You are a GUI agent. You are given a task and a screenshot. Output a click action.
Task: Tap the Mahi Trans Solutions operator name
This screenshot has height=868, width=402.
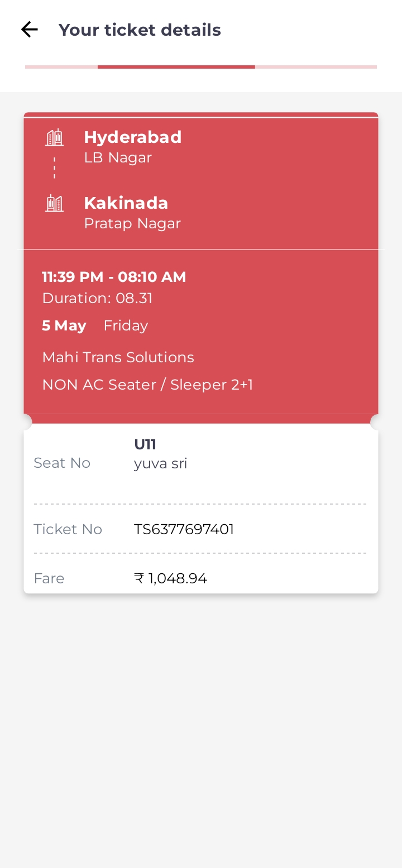point(118,357)
